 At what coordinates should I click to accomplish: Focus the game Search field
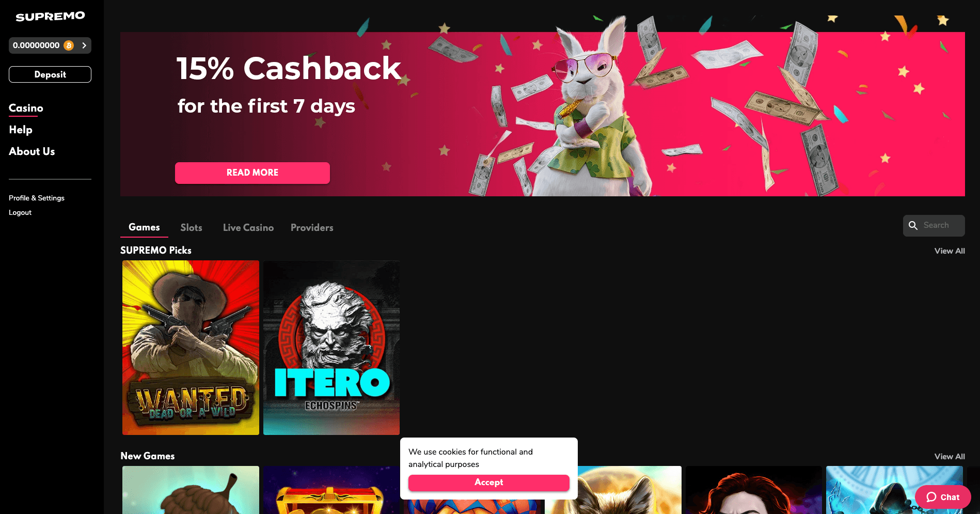(x=934, y=226)
